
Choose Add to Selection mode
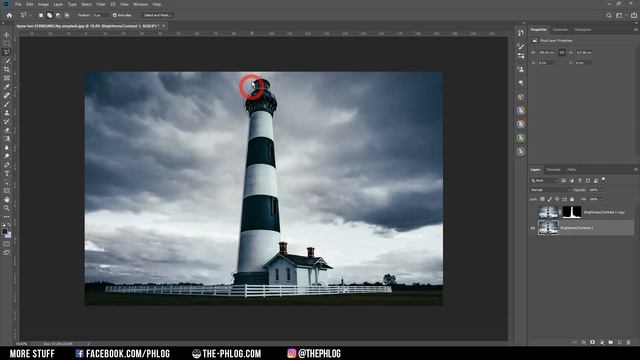(x=49, y=15)
